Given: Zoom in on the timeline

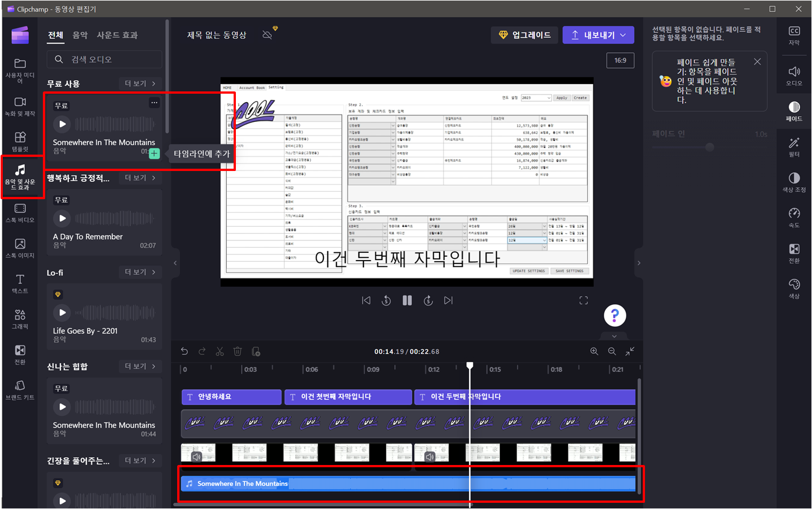Looking at the screenshot, I should click(x=594, y=351).
